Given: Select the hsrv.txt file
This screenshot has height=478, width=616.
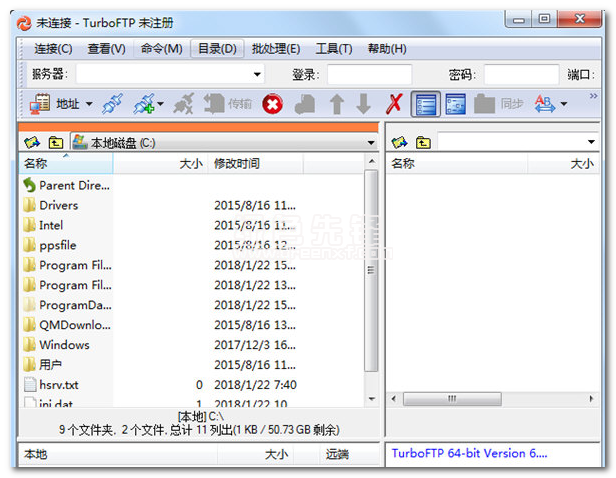Looking at the screenshot, I should point(51,385).
